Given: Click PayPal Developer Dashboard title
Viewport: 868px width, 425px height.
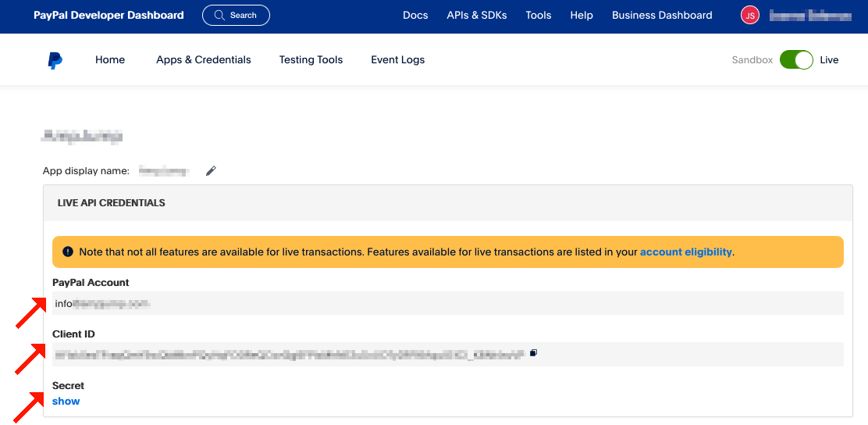Looking at the screenshot, I should pyautogui.click(x=108, y=16).
